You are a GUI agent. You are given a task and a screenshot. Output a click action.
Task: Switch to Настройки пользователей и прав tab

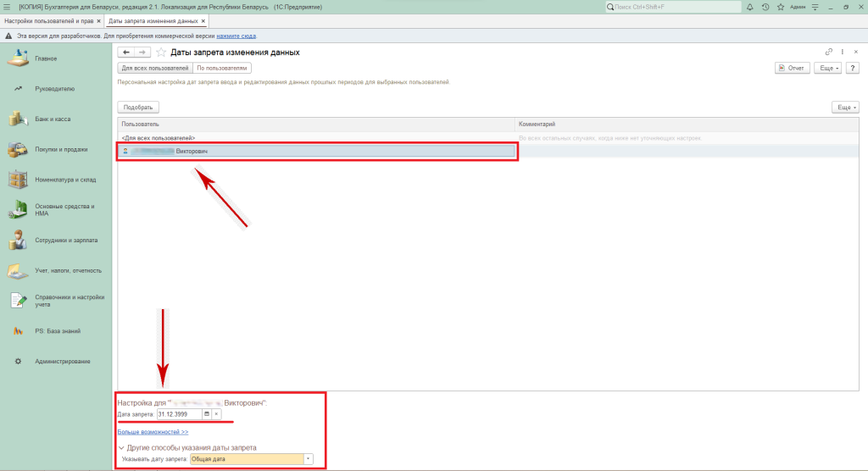click(49, 20)
